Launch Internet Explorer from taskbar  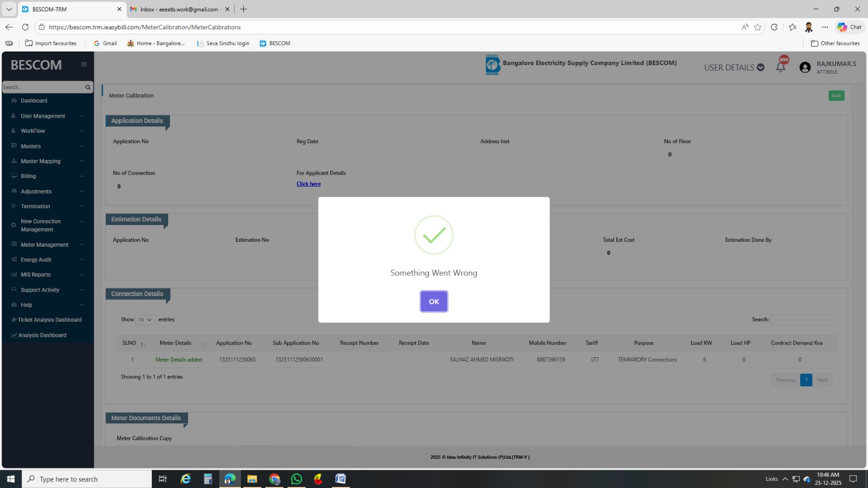(x=186, y=479)
